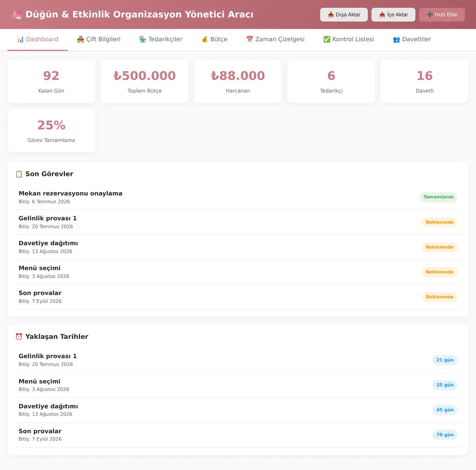Click Beklemede badge for Son provalar

440,297
